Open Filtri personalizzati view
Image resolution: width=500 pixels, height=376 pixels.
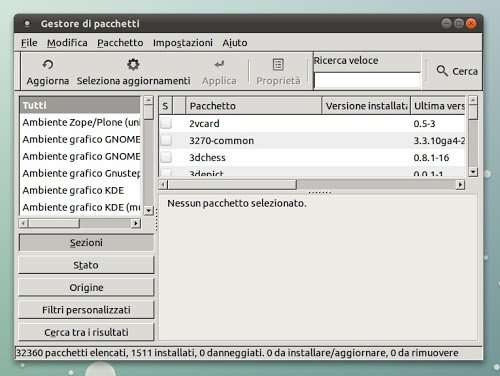pyautogui.click(x=86, y=310)
